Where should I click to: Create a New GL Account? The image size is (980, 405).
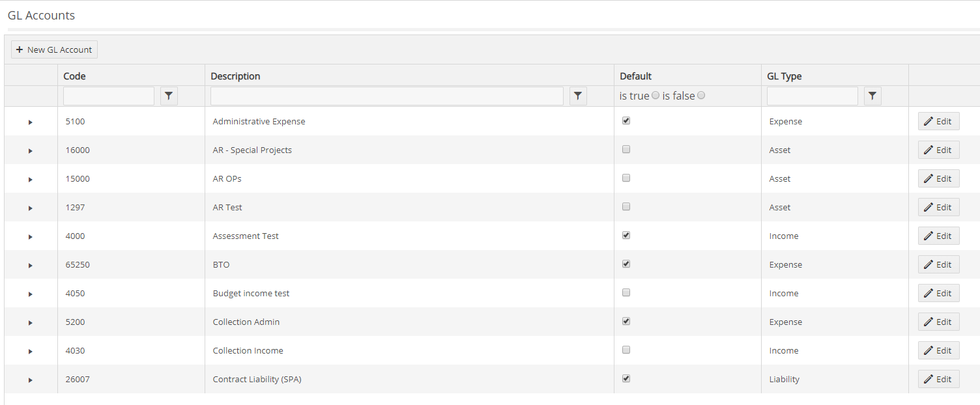(53, 49)
